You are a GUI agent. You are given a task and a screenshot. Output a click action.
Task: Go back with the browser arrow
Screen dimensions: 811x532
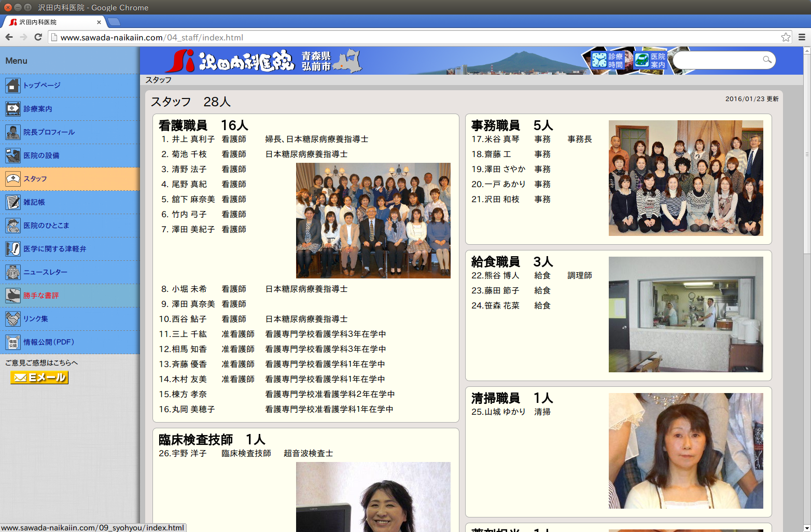coord(9,37)
